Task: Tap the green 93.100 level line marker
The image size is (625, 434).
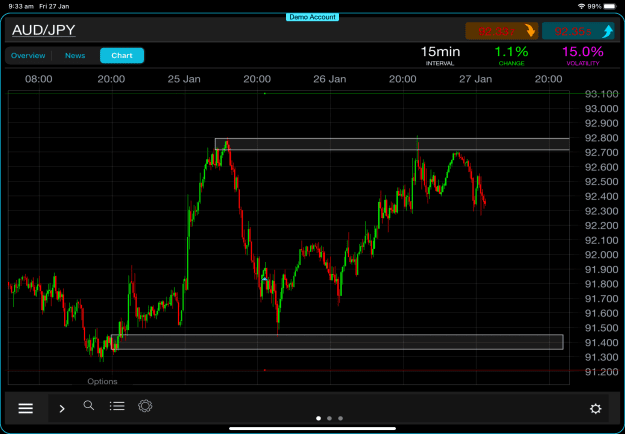Action: [x=265, y=93]
